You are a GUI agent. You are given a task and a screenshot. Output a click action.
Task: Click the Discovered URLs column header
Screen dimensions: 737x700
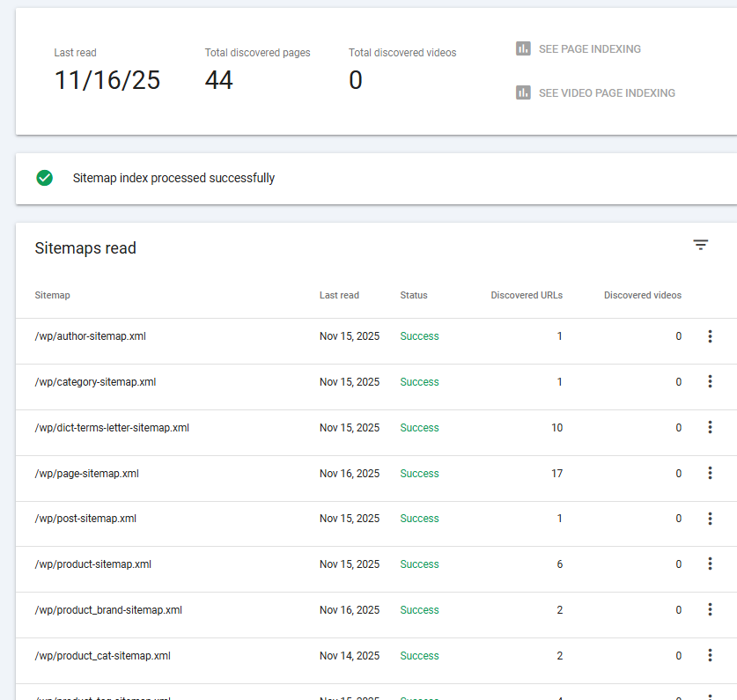click(x=526, y=295)
